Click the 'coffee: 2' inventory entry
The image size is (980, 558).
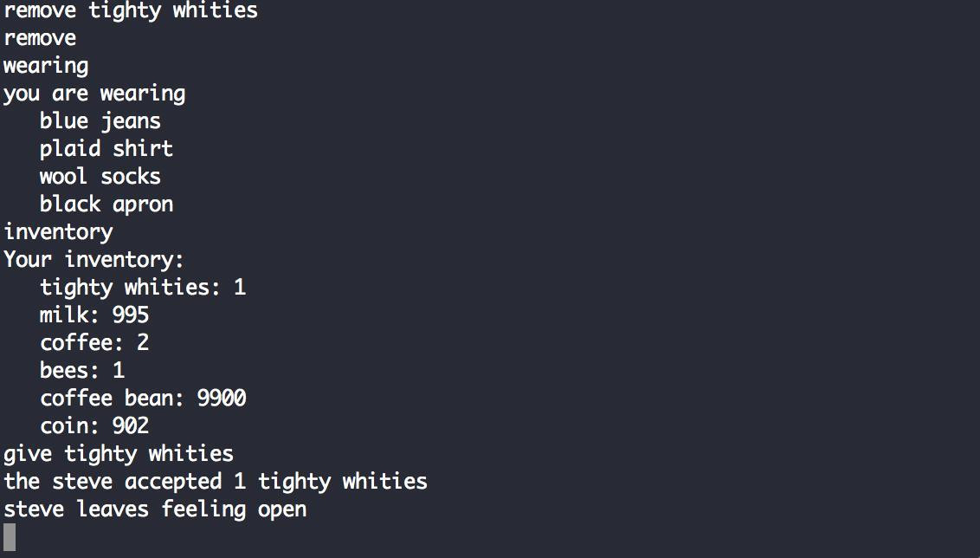pyautogui.click(x=94, y=342)
